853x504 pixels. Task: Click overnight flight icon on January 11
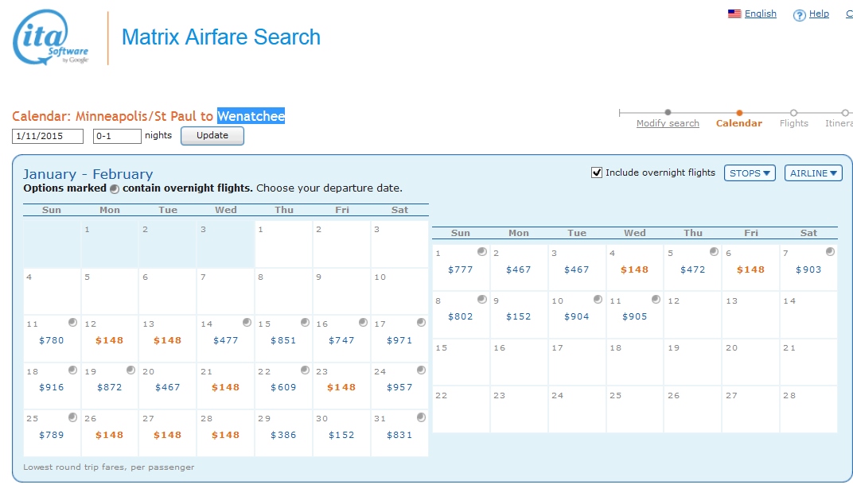pyautogui.click(x=72, y=323)
